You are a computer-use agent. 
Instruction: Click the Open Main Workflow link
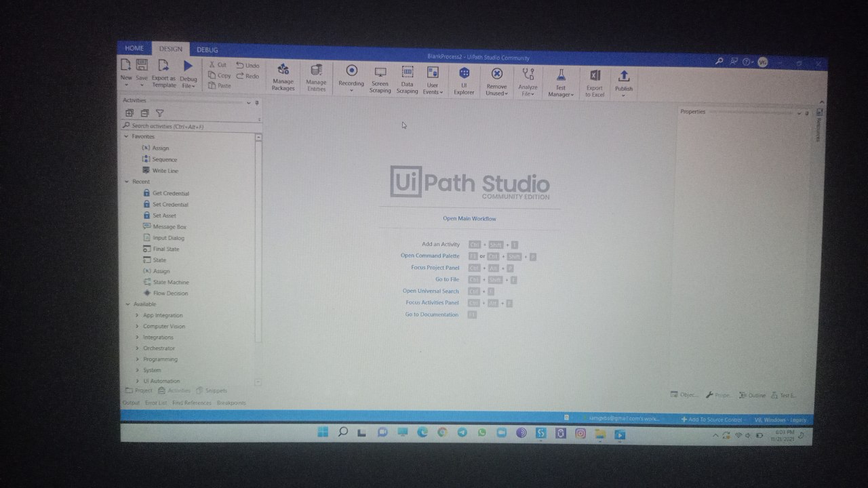(x=469, y=219)
